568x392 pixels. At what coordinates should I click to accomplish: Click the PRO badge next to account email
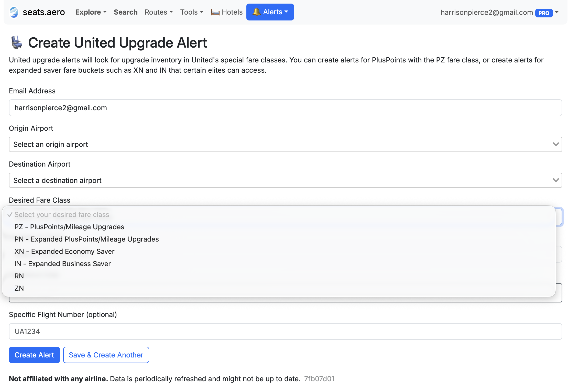(x=544, y=13)
